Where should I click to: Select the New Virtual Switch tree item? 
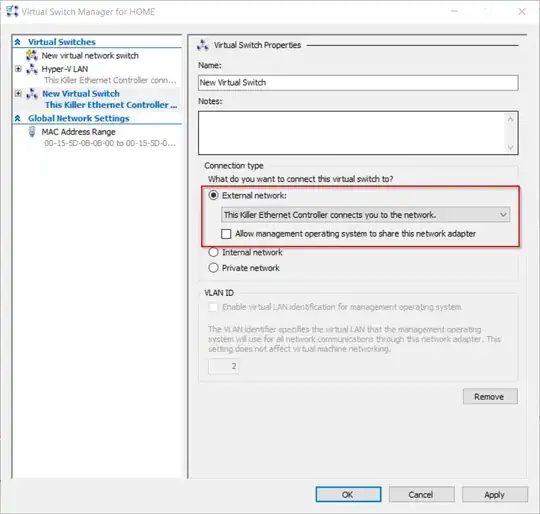(x=81, y=93)
